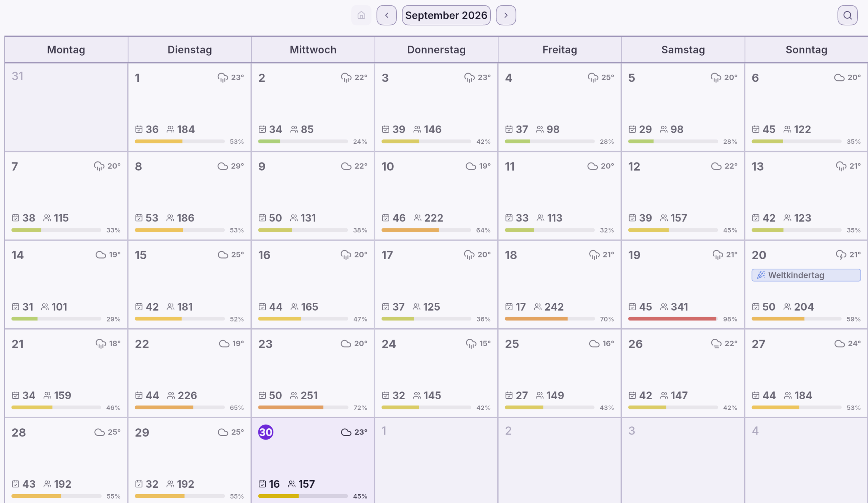Select the highlighted day 30
The height and width of the screenshot is (503, 868).
[x=265, y=432]
